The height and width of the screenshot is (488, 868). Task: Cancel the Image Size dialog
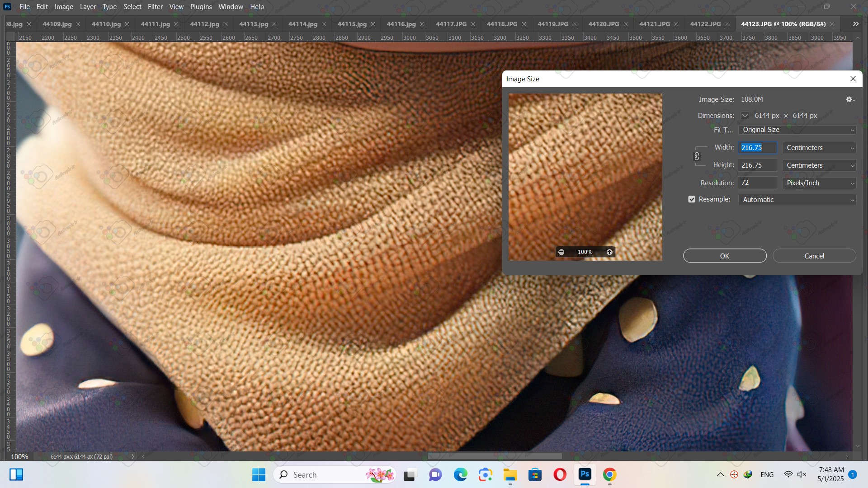pos(814,256)
